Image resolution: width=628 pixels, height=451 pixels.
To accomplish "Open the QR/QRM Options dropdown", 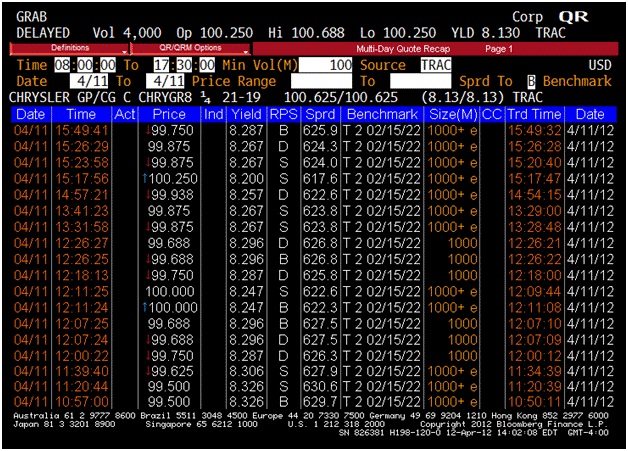I will (190, 48).
